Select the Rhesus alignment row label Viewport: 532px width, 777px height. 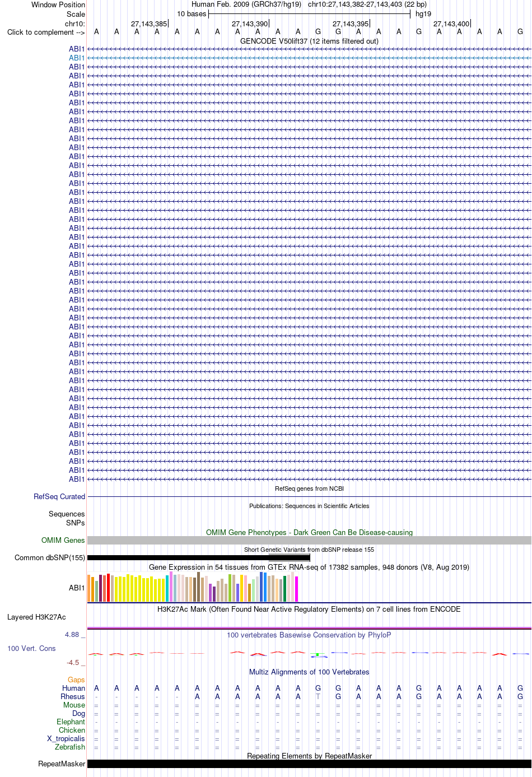point(73,697)
